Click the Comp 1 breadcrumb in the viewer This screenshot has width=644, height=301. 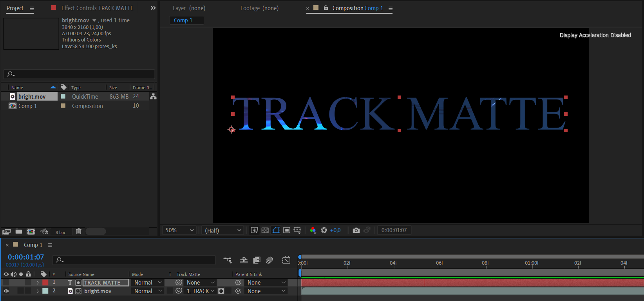tap(183, 20)
